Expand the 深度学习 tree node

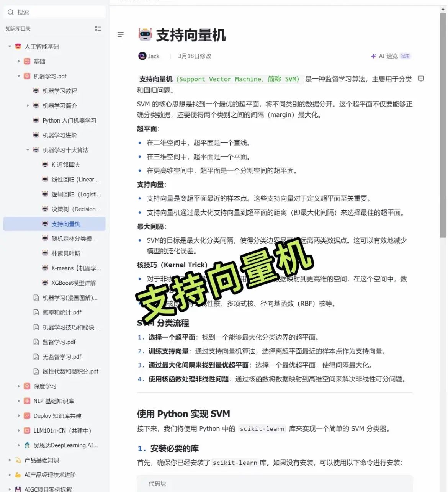pos(19,386)
